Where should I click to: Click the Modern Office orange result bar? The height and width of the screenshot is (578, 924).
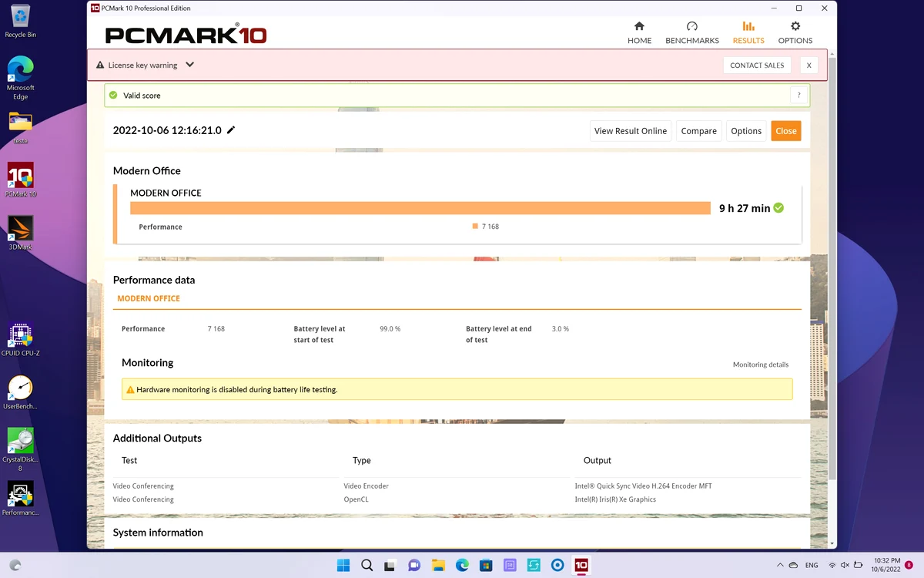pyautogui.click(x=420, y=208)
